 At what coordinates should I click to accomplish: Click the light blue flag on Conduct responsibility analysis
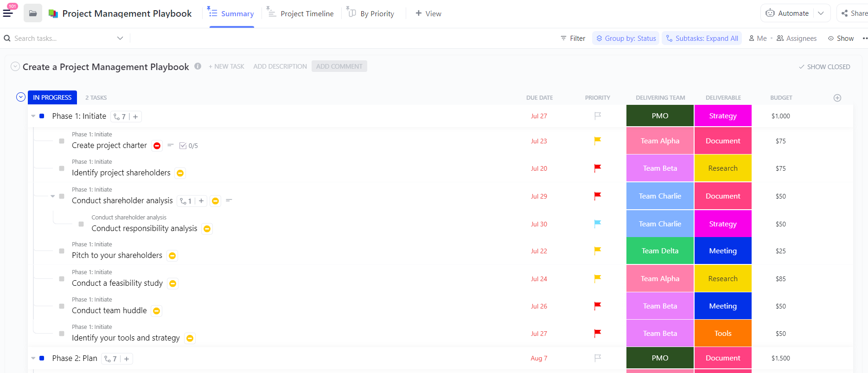click(597, 224)
